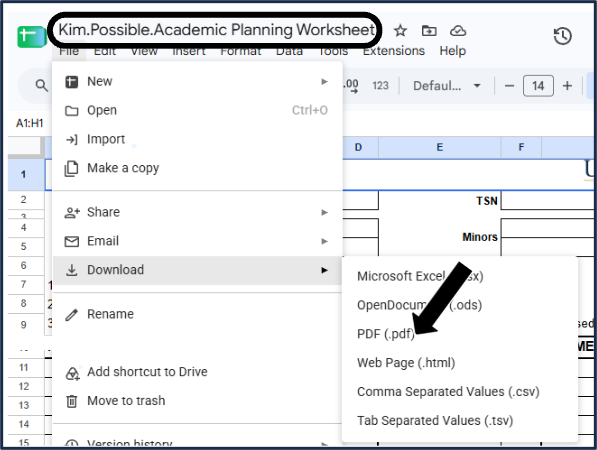Viewport: 597px width, 450px height.
Task: Click the New spreadsheet icon in menu
Action: [x=72, y=82]
